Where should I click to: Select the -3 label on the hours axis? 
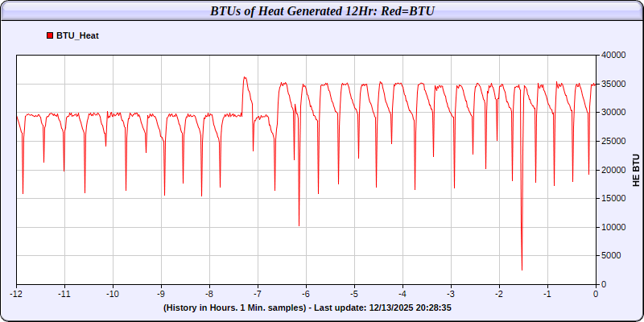[451, 294]
